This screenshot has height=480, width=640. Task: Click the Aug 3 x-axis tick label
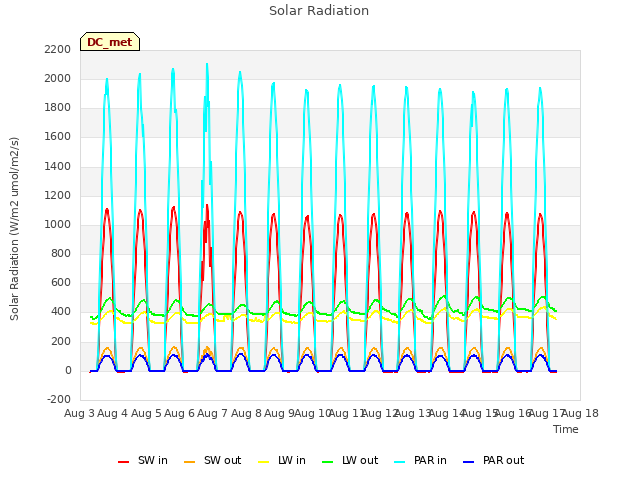79,413
